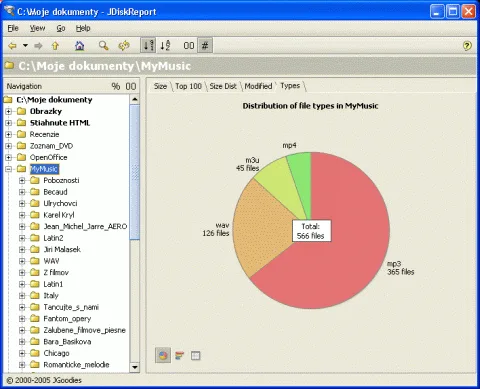The height and width of the screenshot is (389, 480).
Task: Click the Home toolbar icon
Action: point(79,45)
